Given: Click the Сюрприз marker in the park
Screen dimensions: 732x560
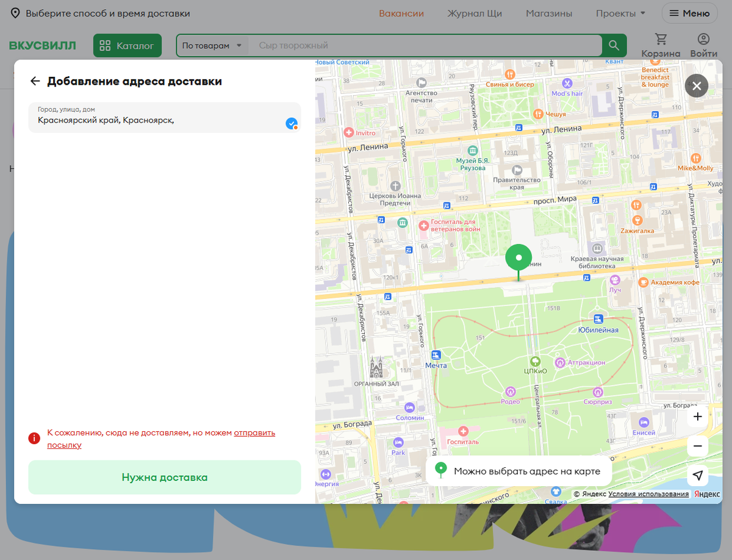Looking at the screenshot, I should [598, 392].
